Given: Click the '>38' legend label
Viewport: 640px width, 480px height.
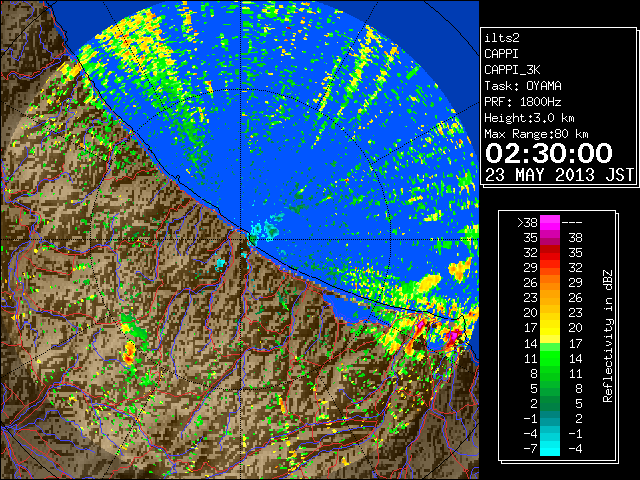Looking at the screenshot, I should pos(527,222).
